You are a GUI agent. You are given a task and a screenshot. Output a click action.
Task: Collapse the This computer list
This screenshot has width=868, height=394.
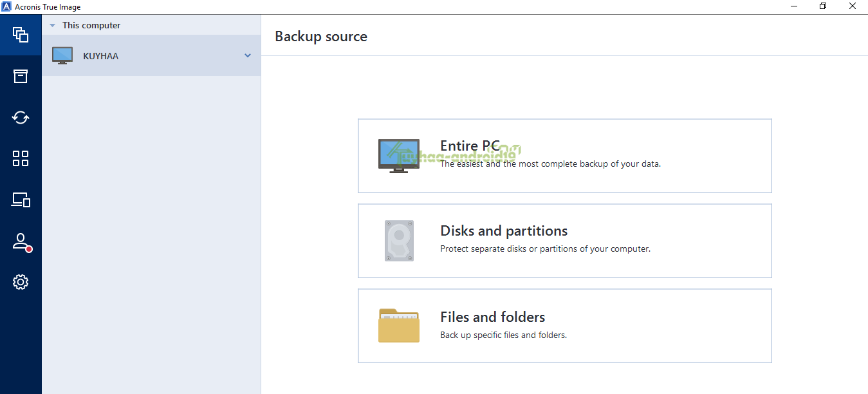[52, 26]
